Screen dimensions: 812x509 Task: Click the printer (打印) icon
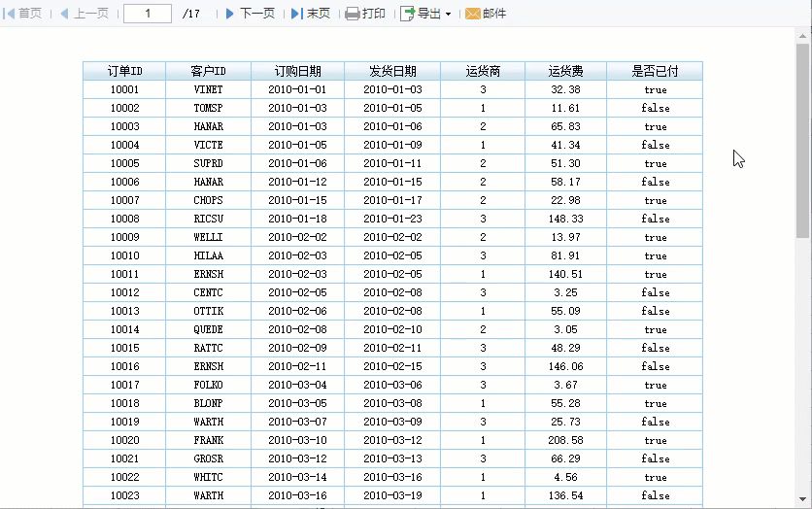click(353, 14)
